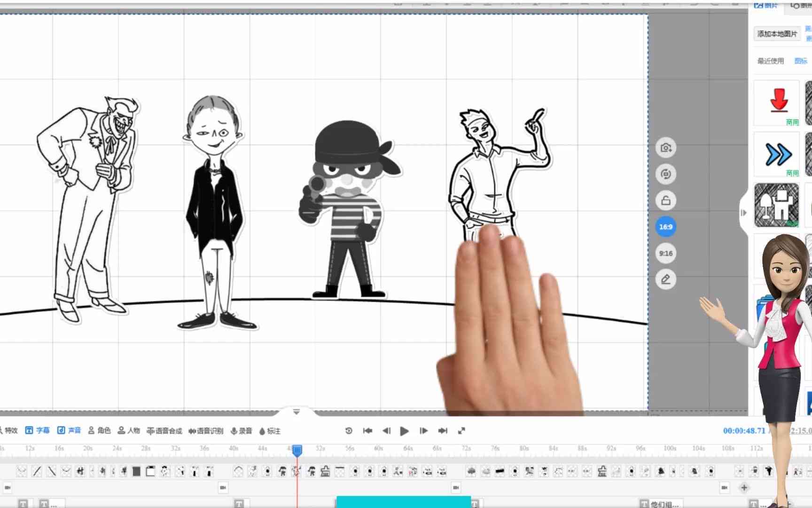Select the 9:16 aspect ratio

666,253
